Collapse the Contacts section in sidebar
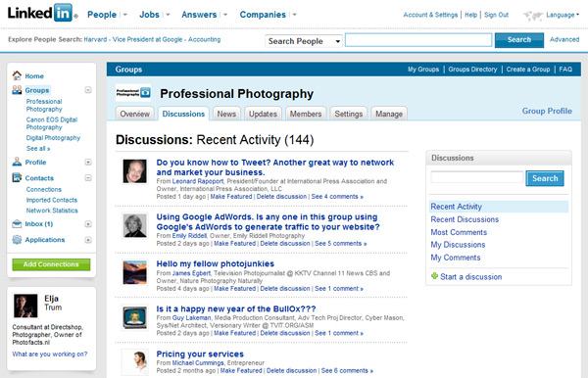Image resolution: width=588 pixels, height=378 pixels. point(88,177)
